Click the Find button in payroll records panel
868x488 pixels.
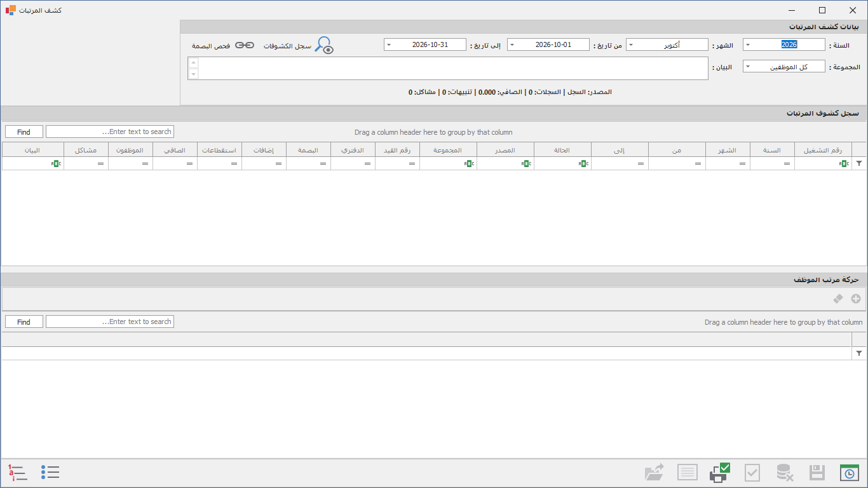24,132
